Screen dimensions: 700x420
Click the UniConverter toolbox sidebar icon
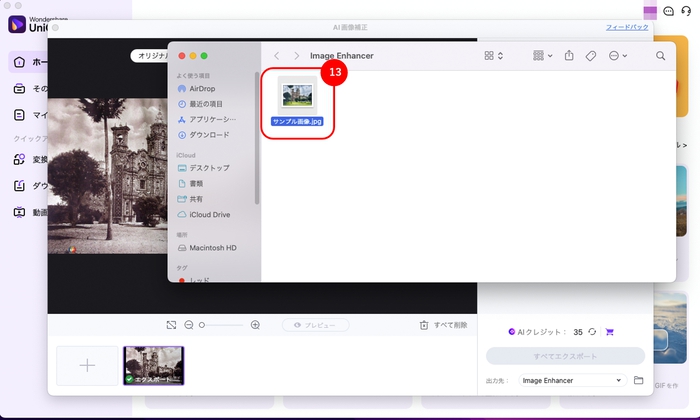click(x=19, y=88)
